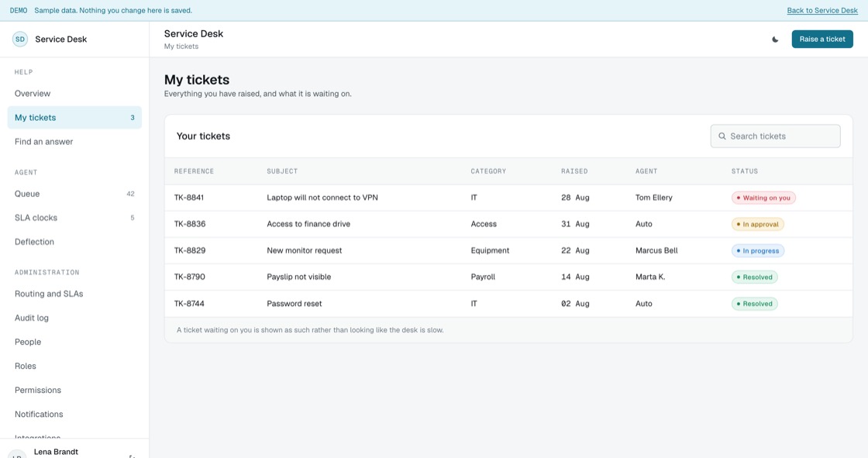Click the Payroll category cell
The width and height of the screenshot is (868, 458).
point(483,277)
